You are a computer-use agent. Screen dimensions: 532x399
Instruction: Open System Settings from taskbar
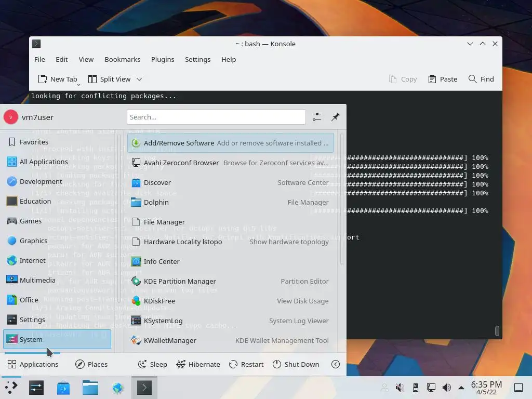tap(36, 388)
